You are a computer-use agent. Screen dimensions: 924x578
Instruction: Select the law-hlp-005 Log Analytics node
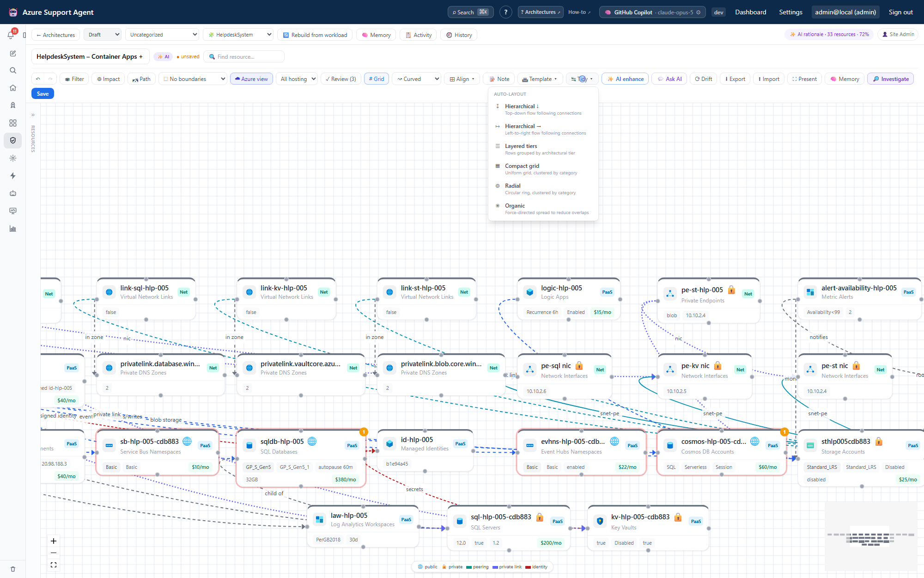pyautogui.click(x=363, y=526)
